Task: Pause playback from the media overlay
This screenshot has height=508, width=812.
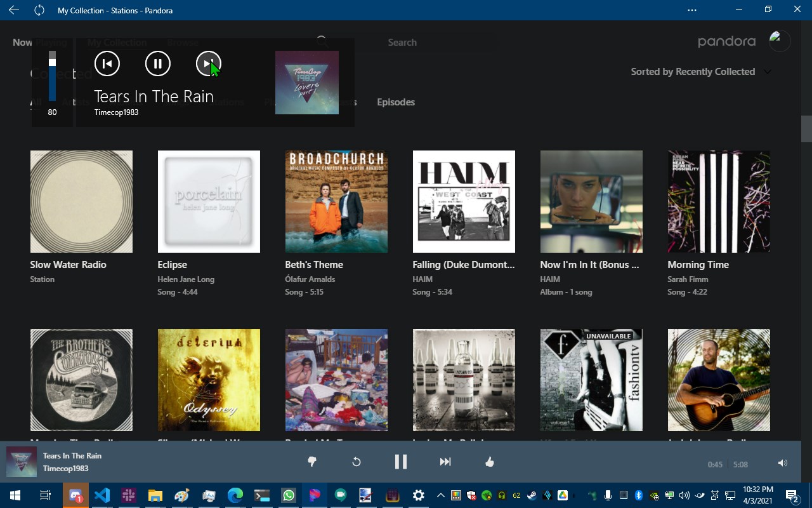Action: click(158, 63)
